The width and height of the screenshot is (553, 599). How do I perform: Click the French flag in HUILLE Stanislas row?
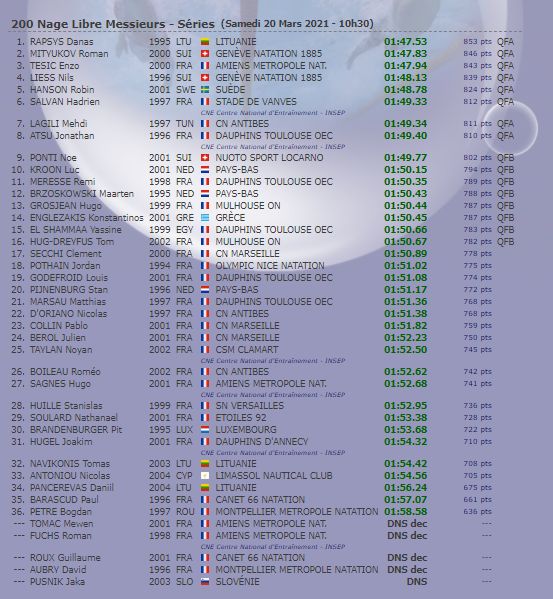[x=205, y=406]
